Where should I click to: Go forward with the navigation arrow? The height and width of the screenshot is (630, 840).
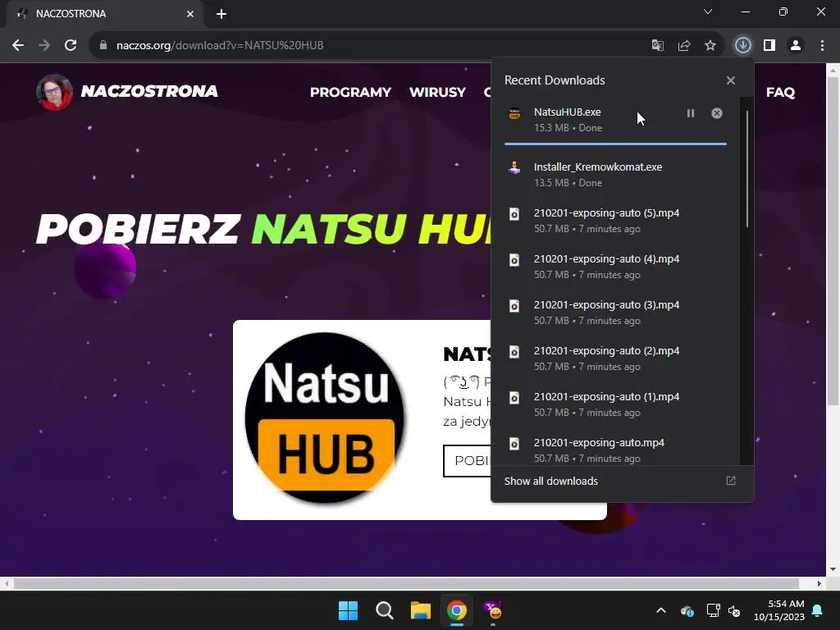coord(44,46)
